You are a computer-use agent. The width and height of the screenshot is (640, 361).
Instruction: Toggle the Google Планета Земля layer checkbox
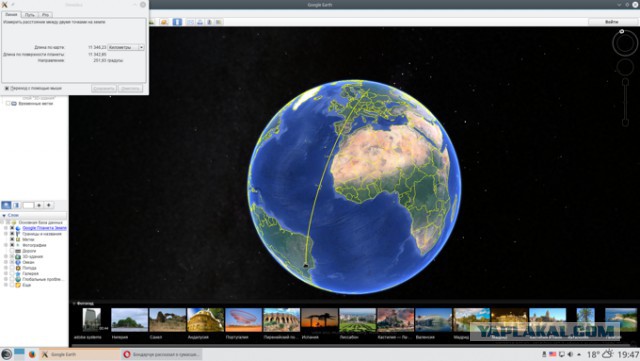(x=12, y=228)
